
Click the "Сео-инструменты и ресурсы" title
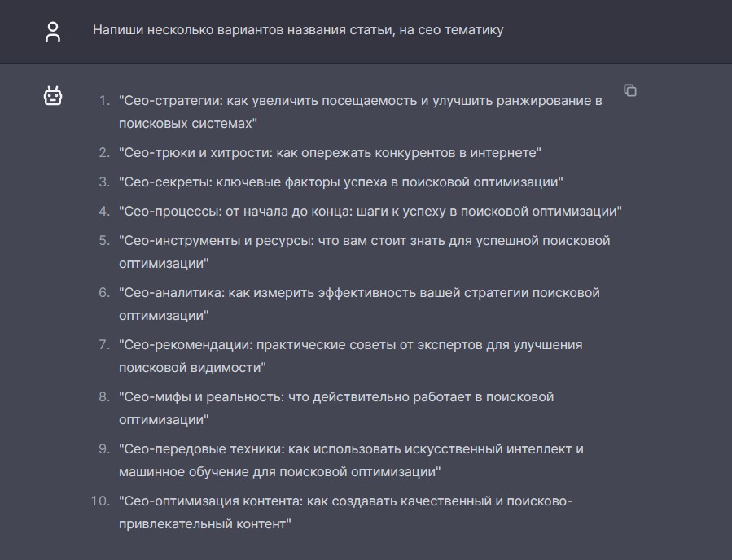364,241
